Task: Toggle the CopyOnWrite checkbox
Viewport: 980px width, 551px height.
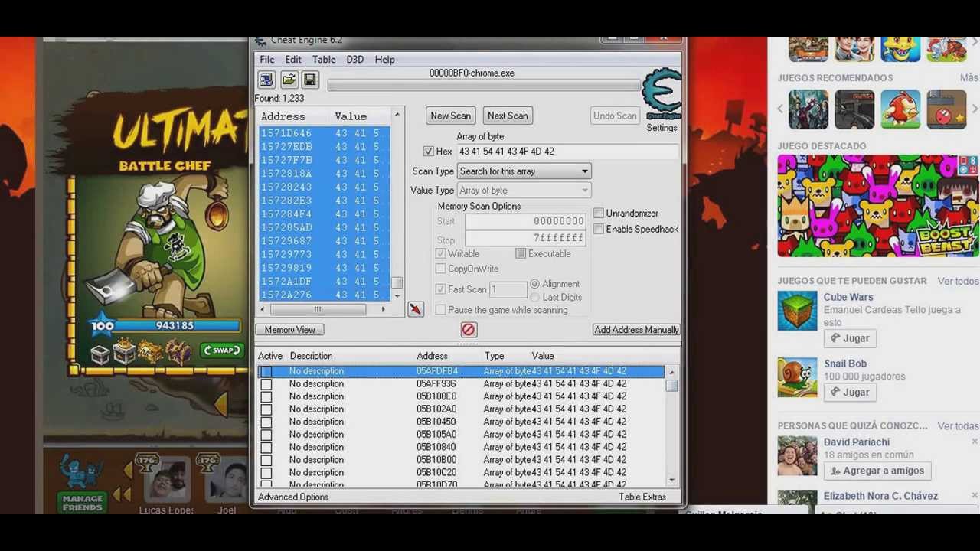Action: click(440, 269)
